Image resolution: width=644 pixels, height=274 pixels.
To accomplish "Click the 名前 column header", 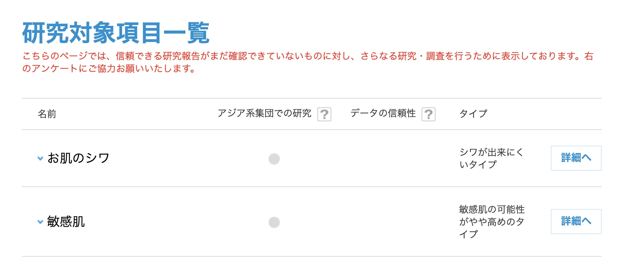I will (47, 114).
